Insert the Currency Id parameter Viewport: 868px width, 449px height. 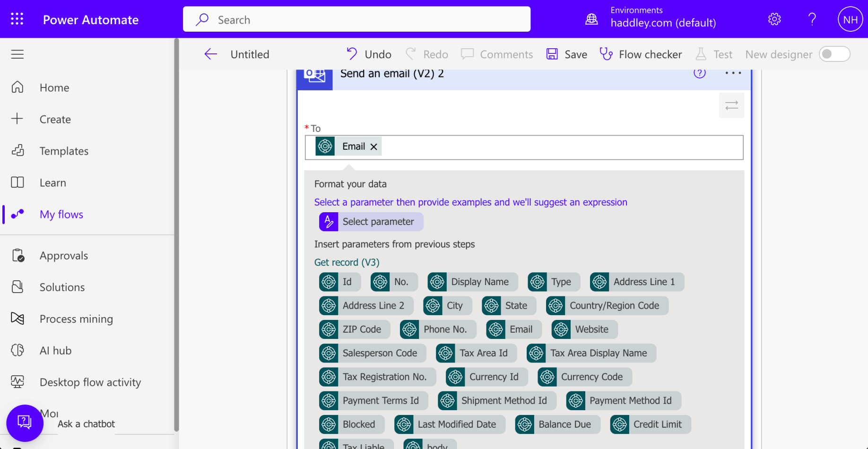click(487, 377)
